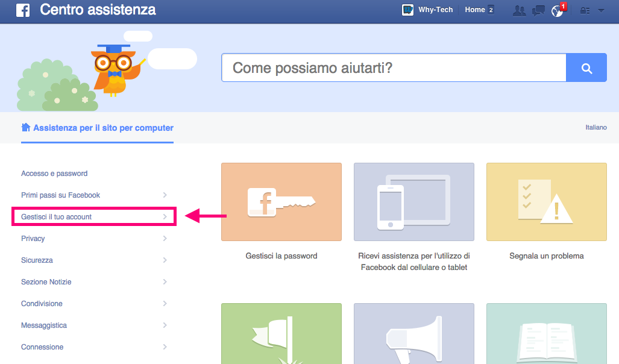Open Gestisci il tuo account section
The height and width of the screenshot is (364, 619).
56,217
